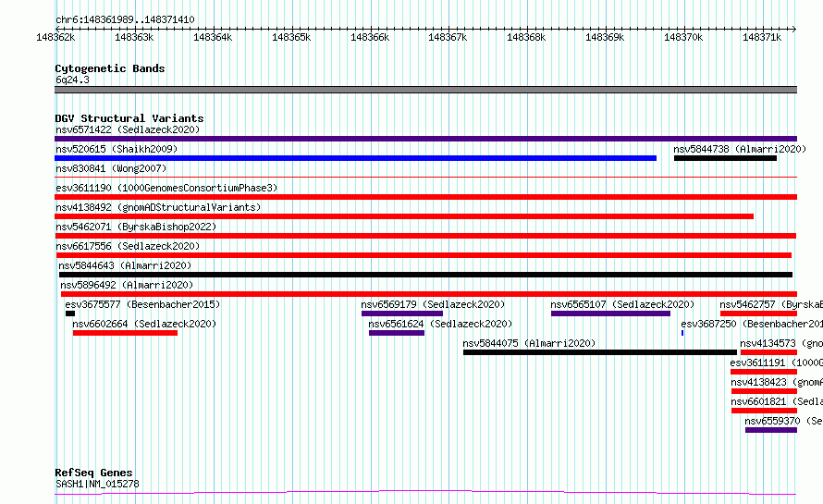Click the black nsv5844643 Almarri2020 bar

click(x=425, y=275)
